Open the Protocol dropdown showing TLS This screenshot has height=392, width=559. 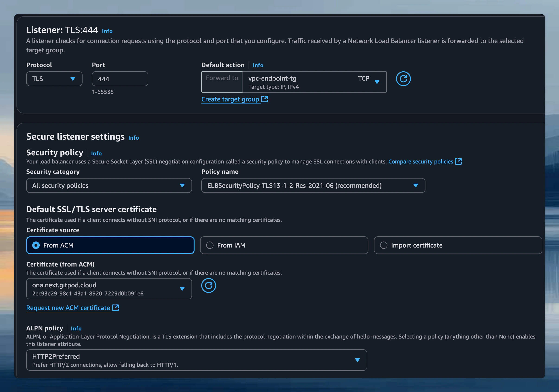[x=54, y=78]
